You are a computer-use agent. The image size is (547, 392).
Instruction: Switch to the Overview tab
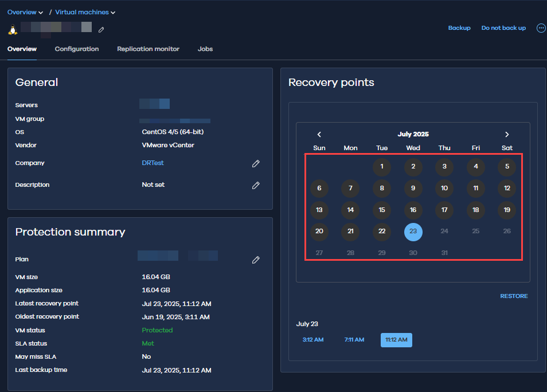tap(22, 49)
